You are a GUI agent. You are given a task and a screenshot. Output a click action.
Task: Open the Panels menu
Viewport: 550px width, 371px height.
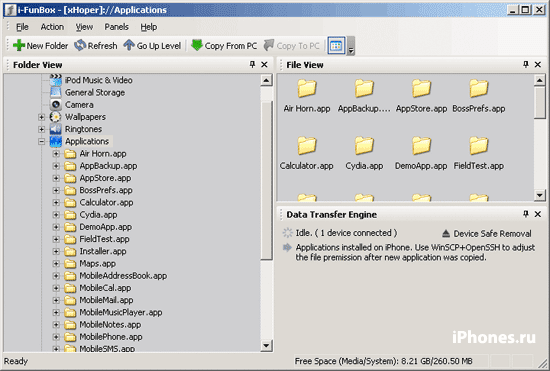pos(116,27)
